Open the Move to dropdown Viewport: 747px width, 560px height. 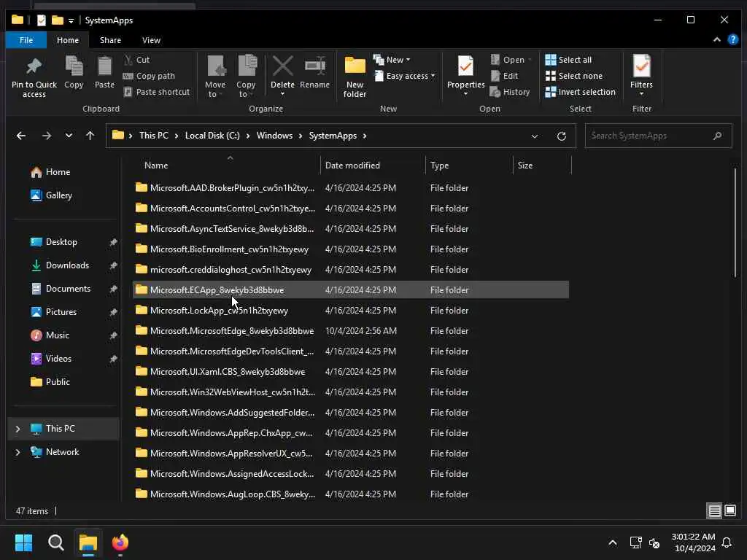coord(215,77)
